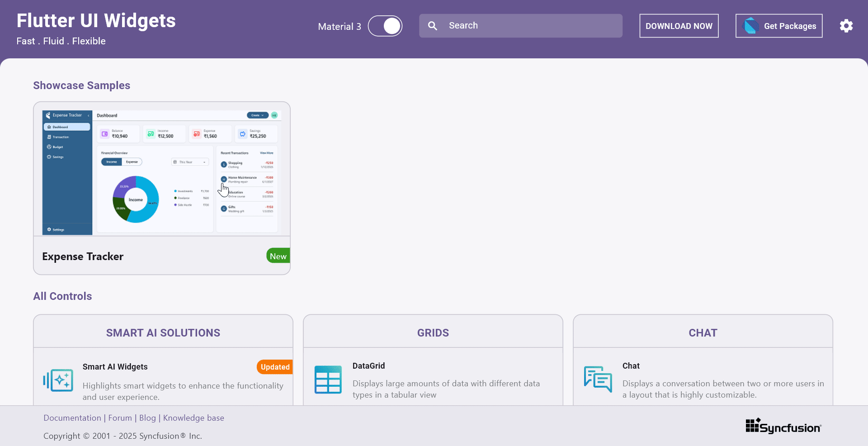
Task: Toggle the Material 3 switch
Action: tap(385, 26)
